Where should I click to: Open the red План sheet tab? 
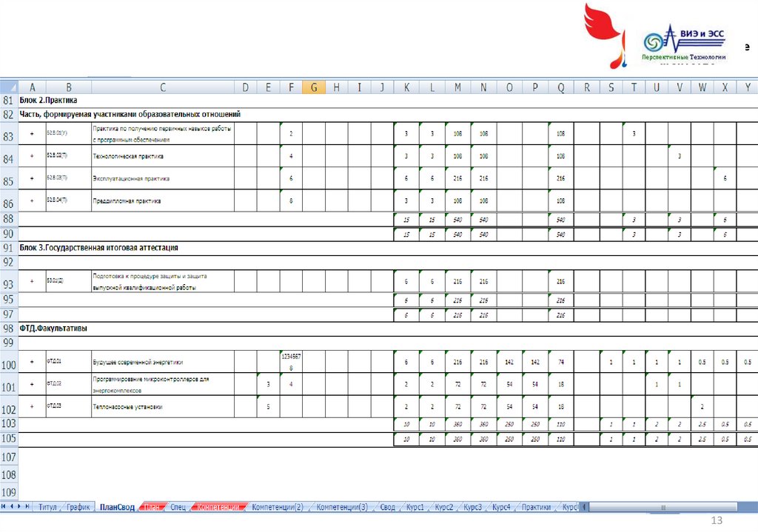(152, 507)
